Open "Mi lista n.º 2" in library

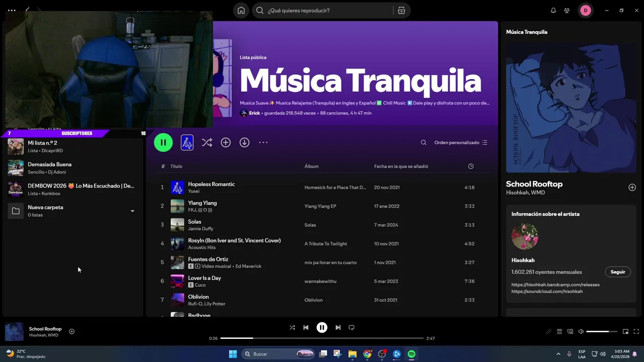coord(73,146)
